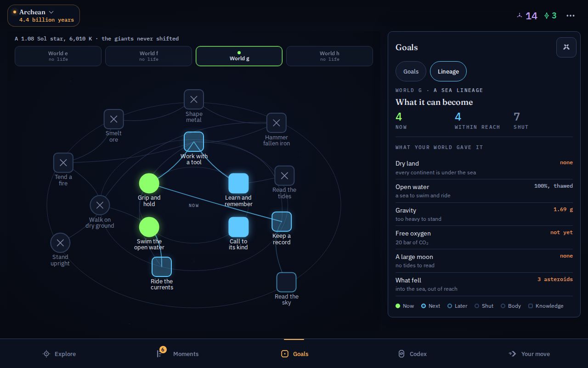Click the Shape metal node
The image size is (588, 368).
coord(194,99)
